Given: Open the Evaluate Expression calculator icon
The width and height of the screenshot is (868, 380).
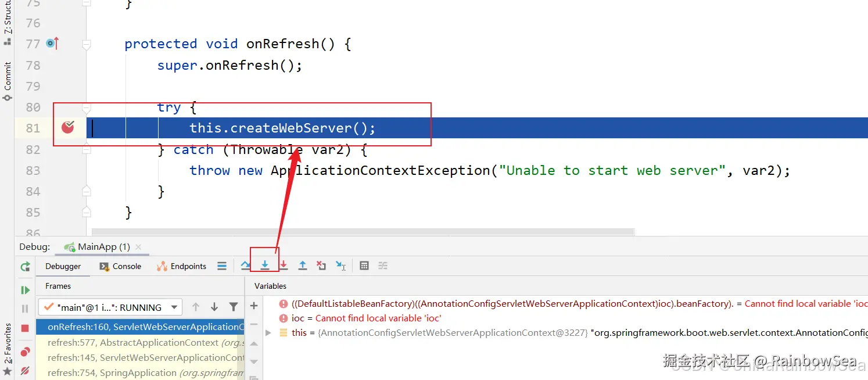Looking at the screenshot, I should click(x=364, y=266).
